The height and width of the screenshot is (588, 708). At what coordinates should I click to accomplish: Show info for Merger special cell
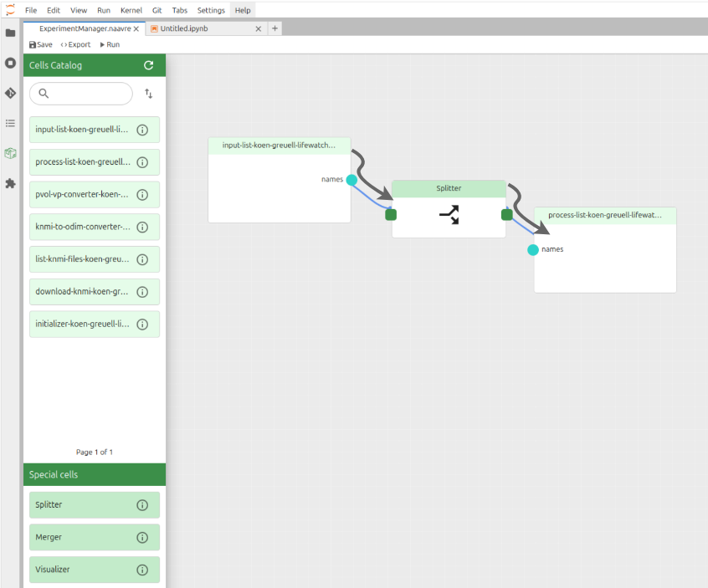pos(142,538)
